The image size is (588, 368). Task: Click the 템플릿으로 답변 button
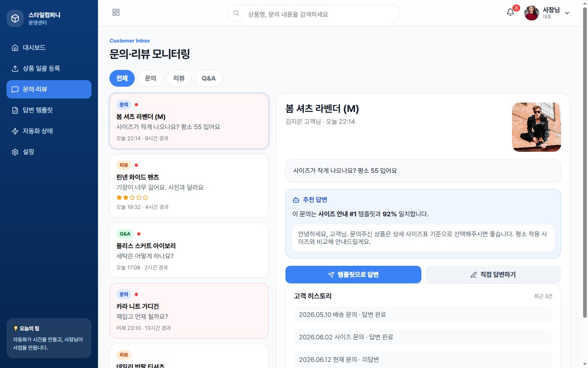point(353,275)
